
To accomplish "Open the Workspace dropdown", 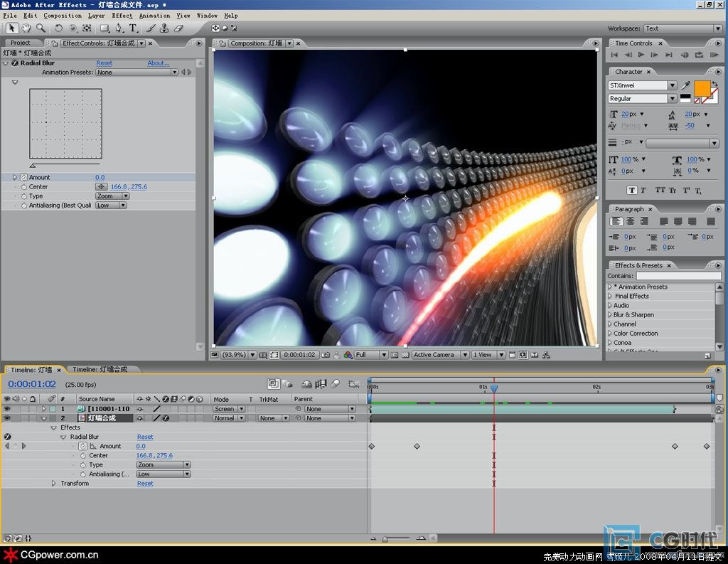I will click(683, 28).
